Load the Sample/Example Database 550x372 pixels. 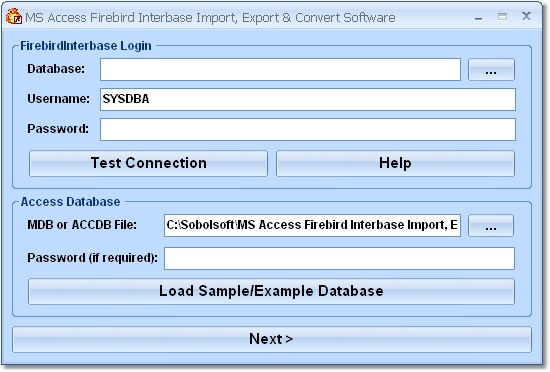coord(271,291)
